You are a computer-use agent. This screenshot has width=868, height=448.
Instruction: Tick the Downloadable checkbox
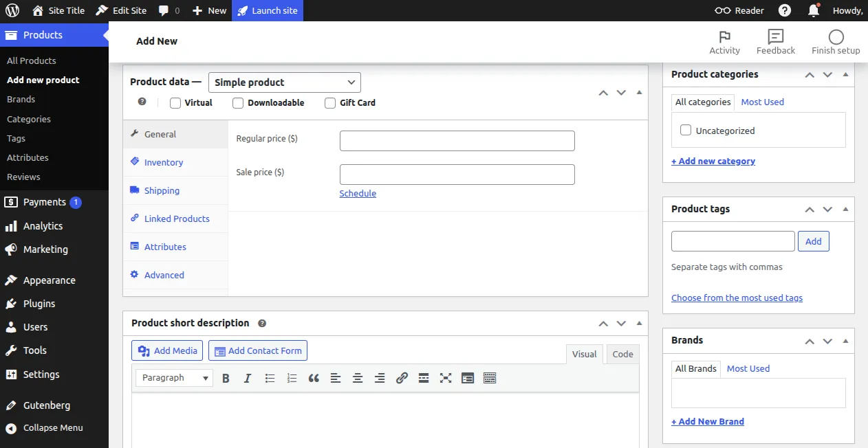click(238, 102)
